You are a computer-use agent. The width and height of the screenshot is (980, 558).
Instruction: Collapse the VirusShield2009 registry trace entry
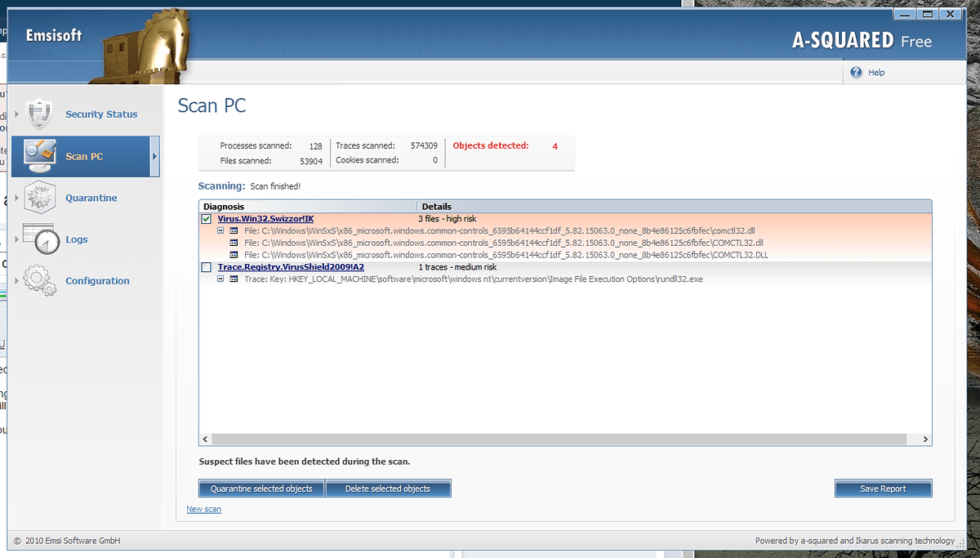click(x=220, y=279)
